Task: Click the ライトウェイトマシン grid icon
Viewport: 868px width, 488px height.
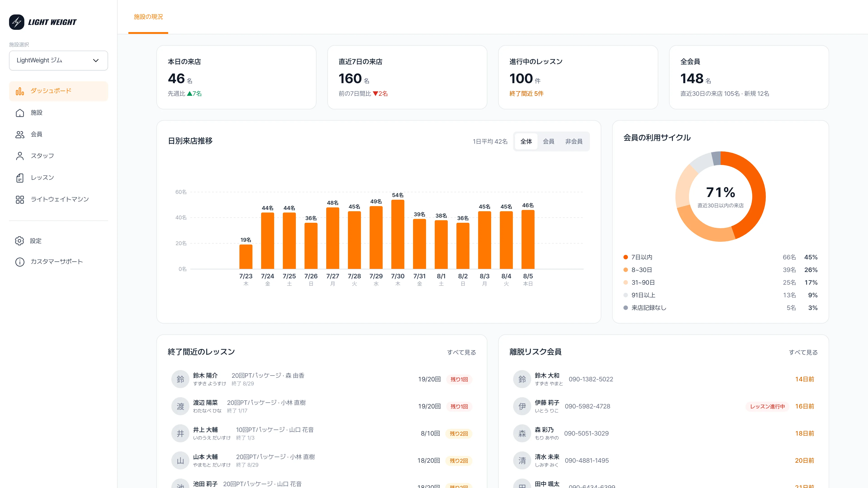Action: pos(20,199)
